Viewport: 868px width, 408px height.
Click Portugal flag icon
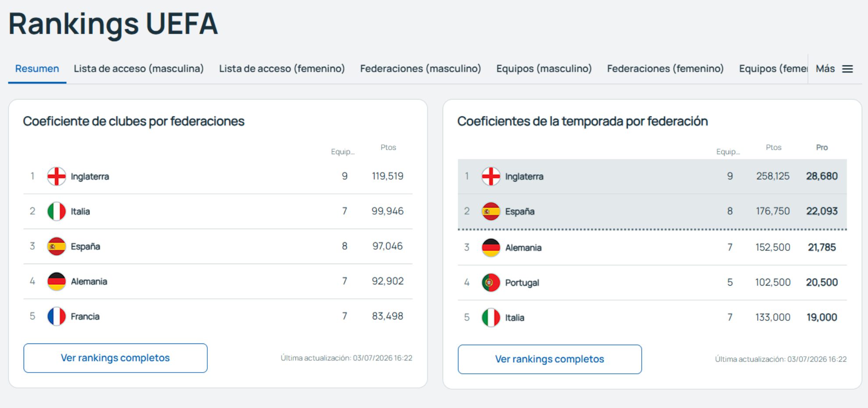[491, 283]
